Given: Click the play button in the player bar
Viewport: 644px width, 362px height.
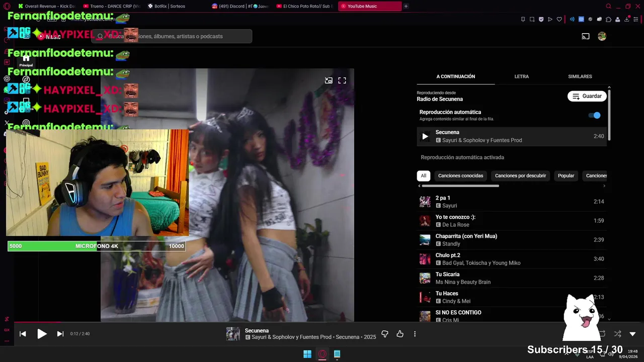Looking at the screenshot, I should pyautogui.click(x=42, y=334).
